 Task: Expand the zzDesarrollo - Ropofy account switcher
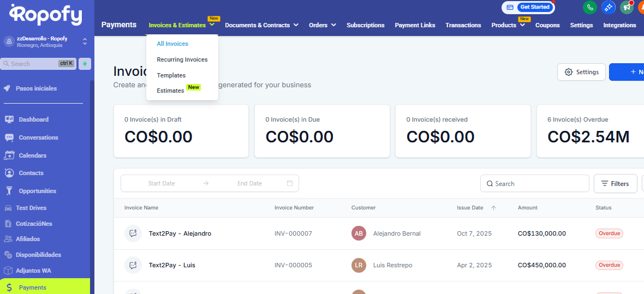(85, 41)
